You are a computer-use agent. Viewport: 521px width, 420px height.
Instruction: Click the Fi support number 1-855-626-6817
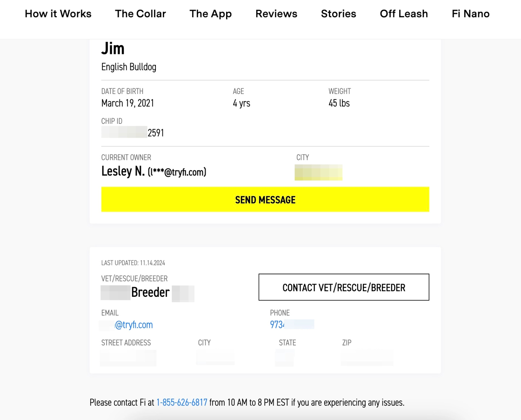(181, 402)
